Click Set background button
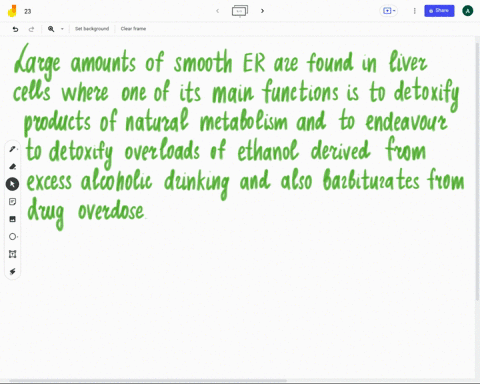480x384 pixels. [92, 29]
